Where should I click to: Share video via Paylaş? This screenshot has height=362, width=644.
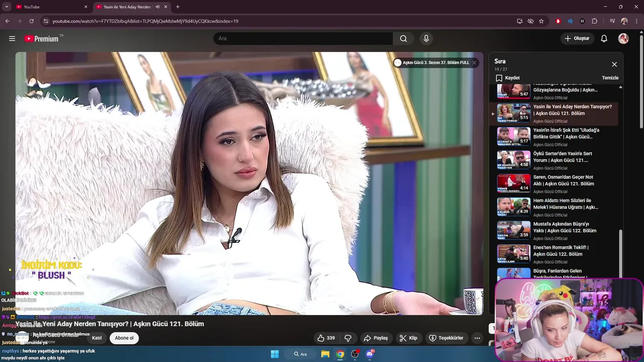coord(376,338)
